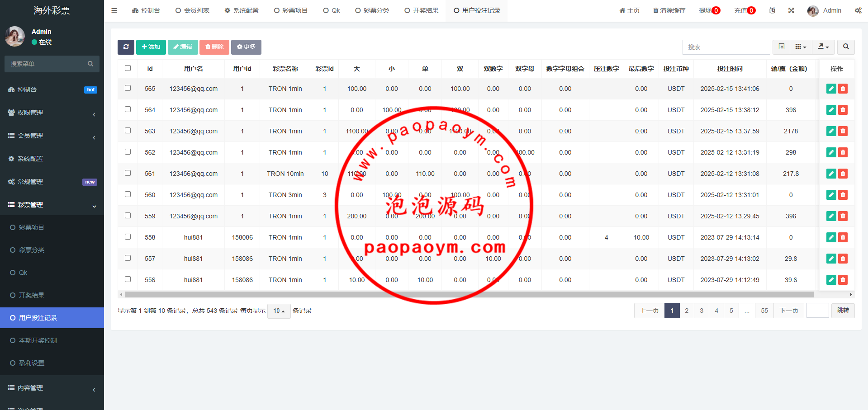868x410 pixels.
Task: Delete record row 561
Action: (843, 174)
